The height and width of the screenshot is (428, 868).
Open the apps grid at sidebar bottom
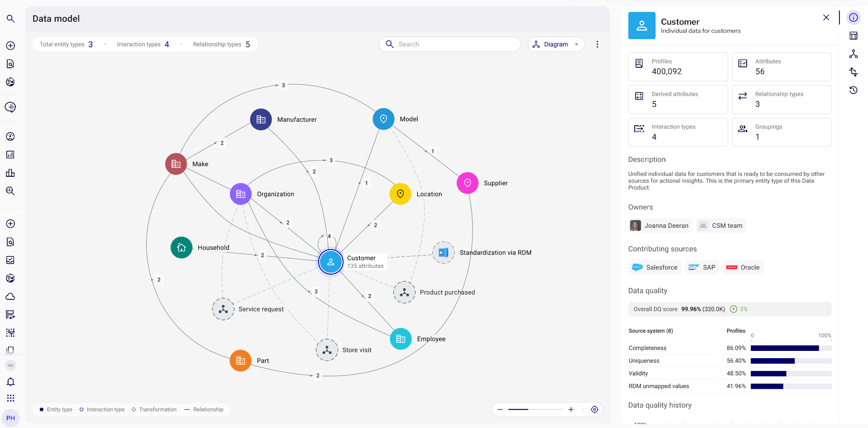pos(11,398)
